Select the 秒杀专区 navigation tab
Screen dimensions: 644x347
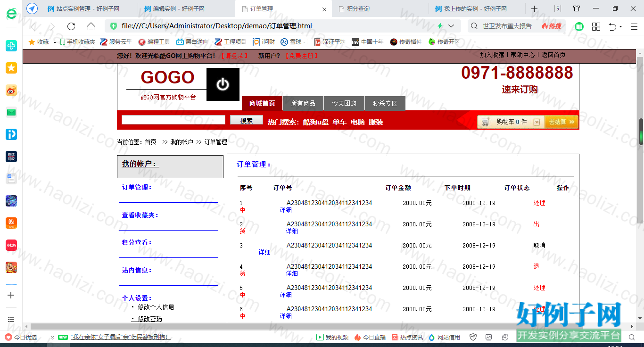[385, 103]
